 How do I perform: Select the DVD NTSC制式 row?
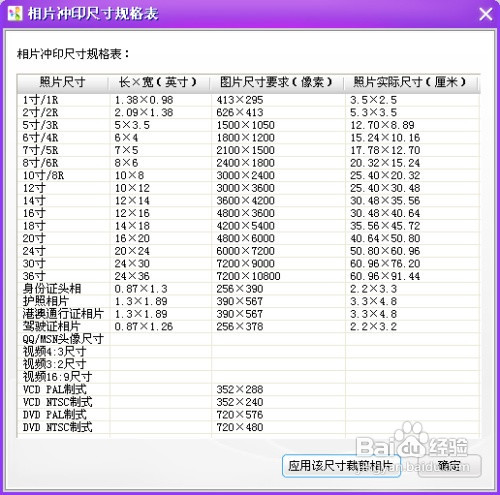(x=248, y=427)
